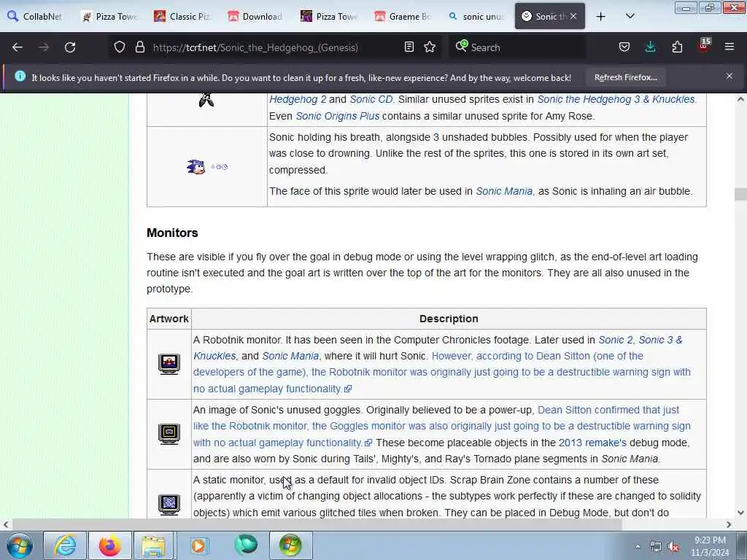Open extensions puzzle icon
This screenshot has height=560, width=747.
[x=677, y=47]
